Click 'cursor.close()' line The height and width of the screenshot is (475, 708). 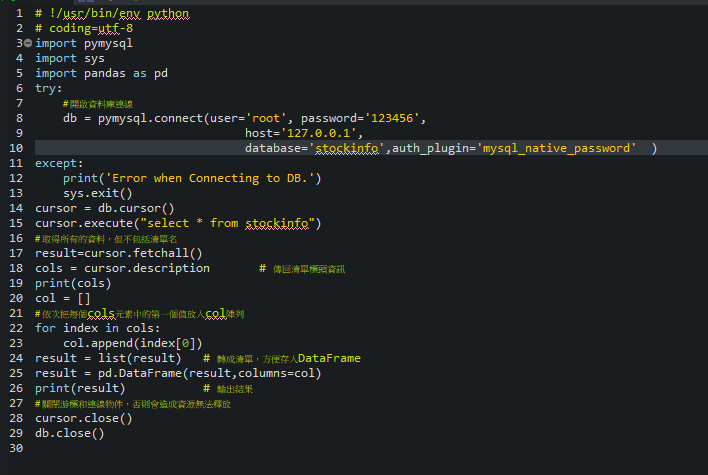pyautogui.click(x=84, y=418)
